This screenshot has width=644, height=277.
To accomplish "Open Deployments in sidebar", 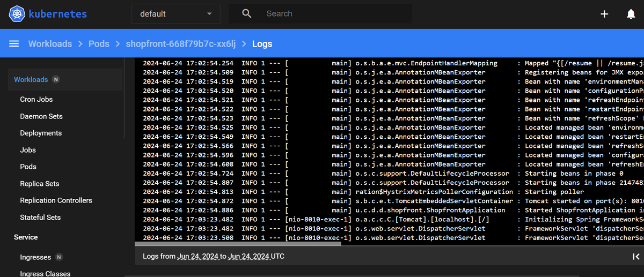I will (x=41, y=133).
